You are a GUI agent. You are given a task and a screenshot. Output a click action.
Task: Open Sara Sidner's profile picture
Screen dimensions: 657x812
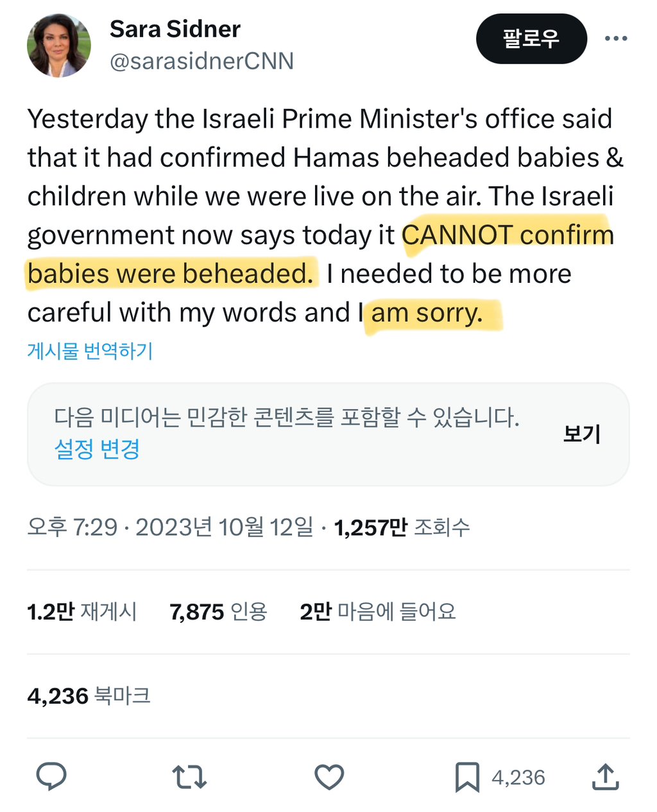pyautogui.click(x=59, y=46)
